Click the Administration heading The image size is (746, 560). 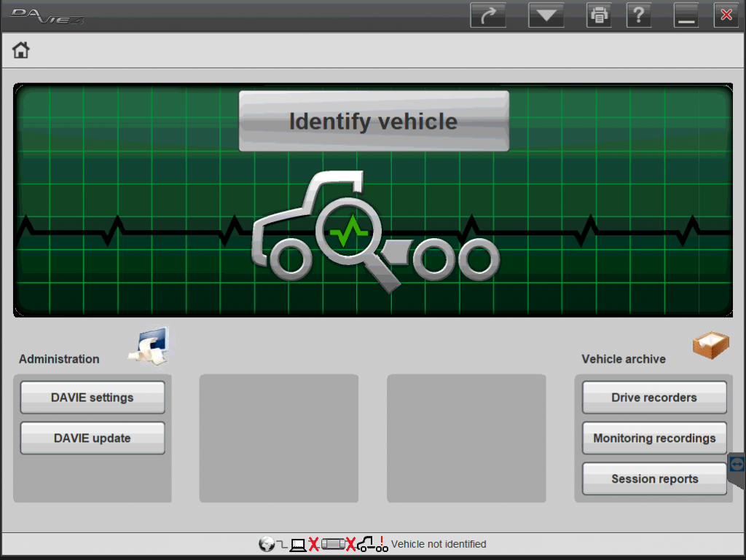coord(59,359)
